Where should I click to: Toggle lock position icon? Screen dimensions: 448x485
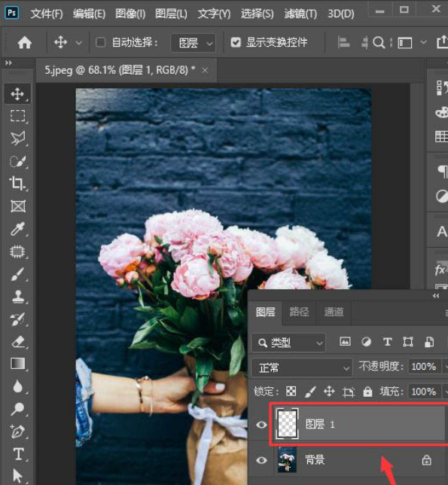tap(329, 392)
